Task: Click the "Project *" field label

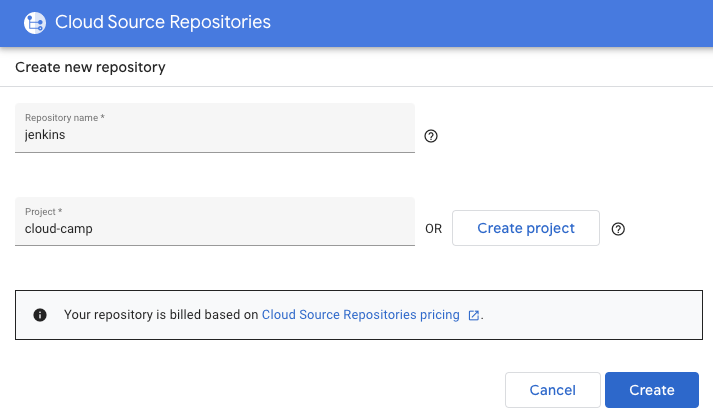Action: coord(44,211)
